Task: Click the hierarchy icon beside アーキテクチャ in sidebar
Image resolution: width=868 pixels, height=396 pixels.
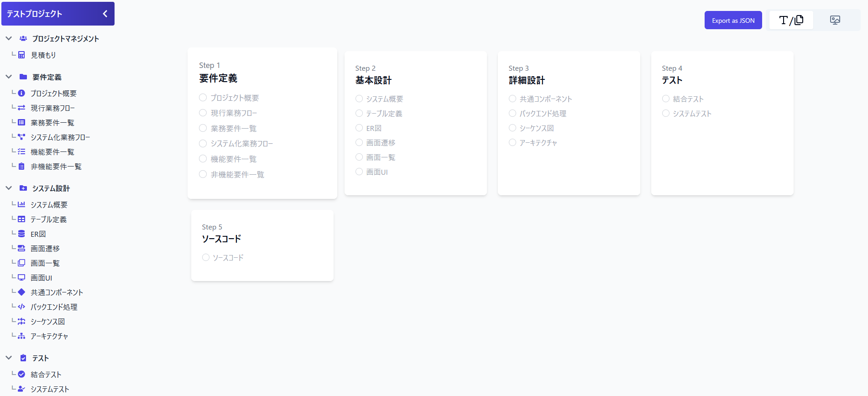Action: point(21,336)
